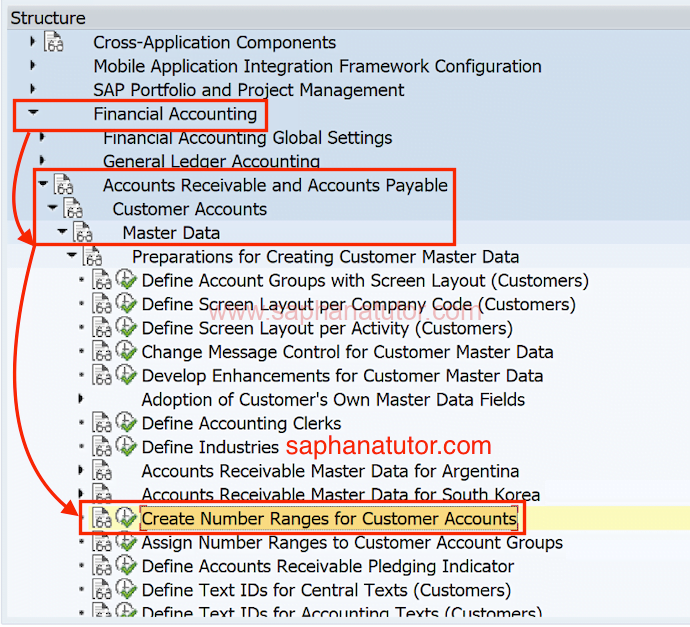Execute activity icon for Define Account Groups with Screen Layout
This screenshot has height=627, width=690.
click(126, 279)
